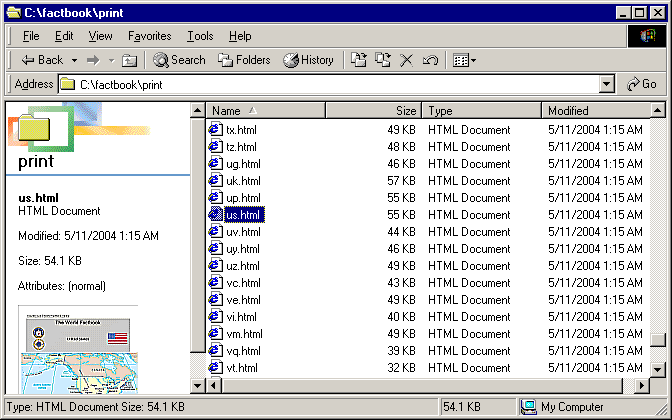Open the Views dropdown button
Screen dimensions: 672x420
coord(464,60)
